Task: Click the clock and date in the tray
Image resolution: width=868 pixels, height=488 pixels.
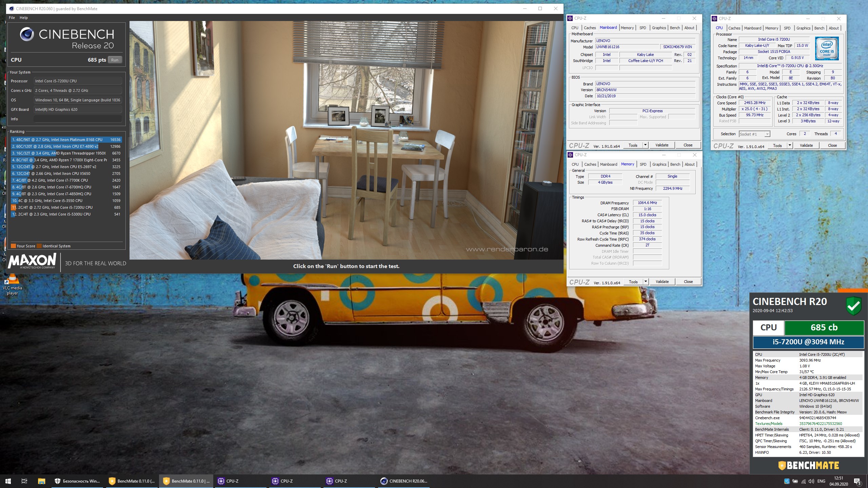Action: (x=839, y=481)
